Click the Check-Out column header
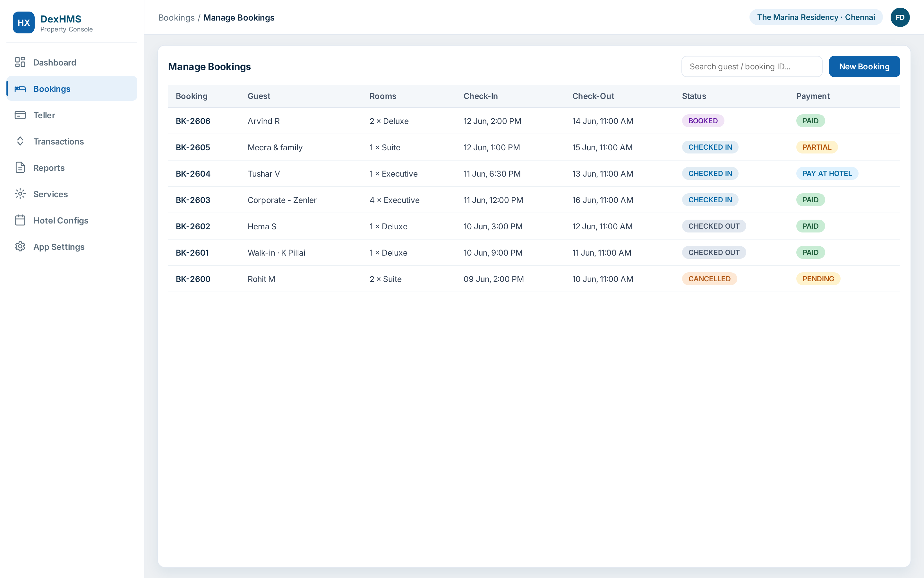This screenshot has width=924, height=578. click(593, 96)
